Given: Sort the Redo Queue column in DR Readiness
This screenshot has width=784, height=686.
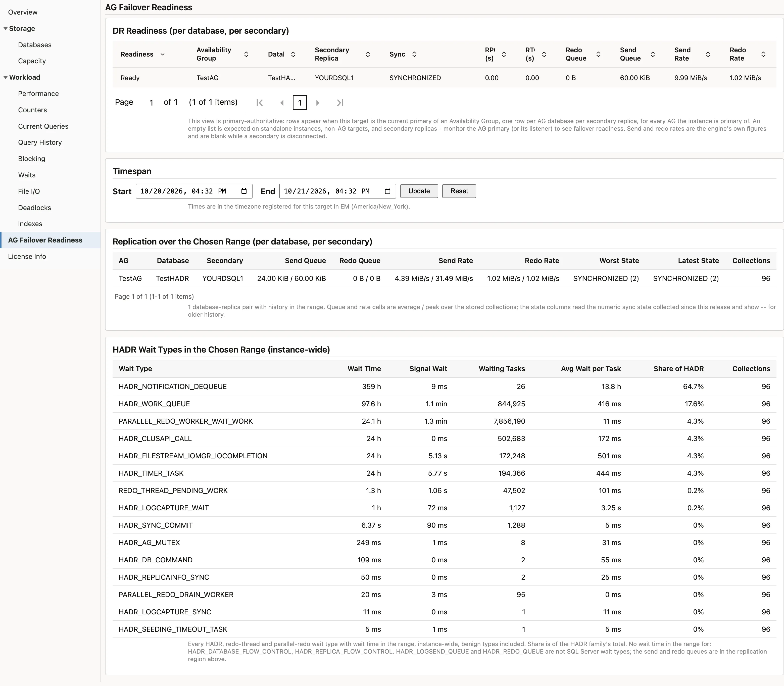Looking at the screenshot, I should pyautogui.click(x=598, y=54).
